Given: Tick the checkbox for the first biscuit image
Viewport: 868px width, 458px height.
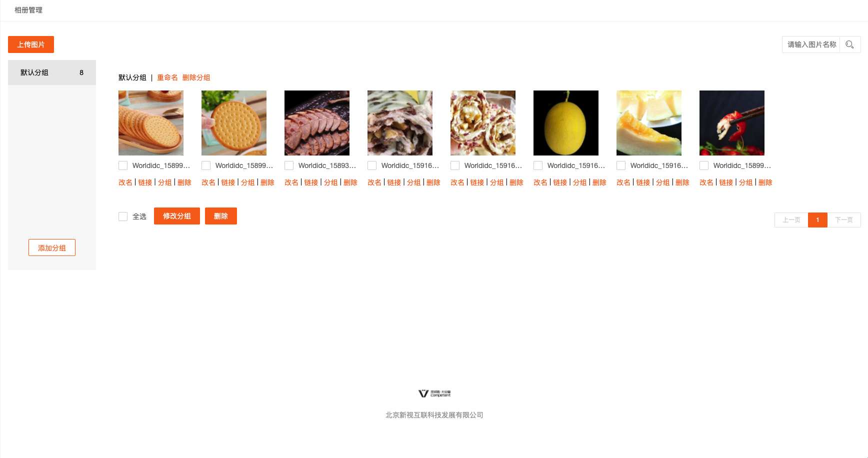Looking at the screenshot, I should pyautogui.click(x=123, y=165).
